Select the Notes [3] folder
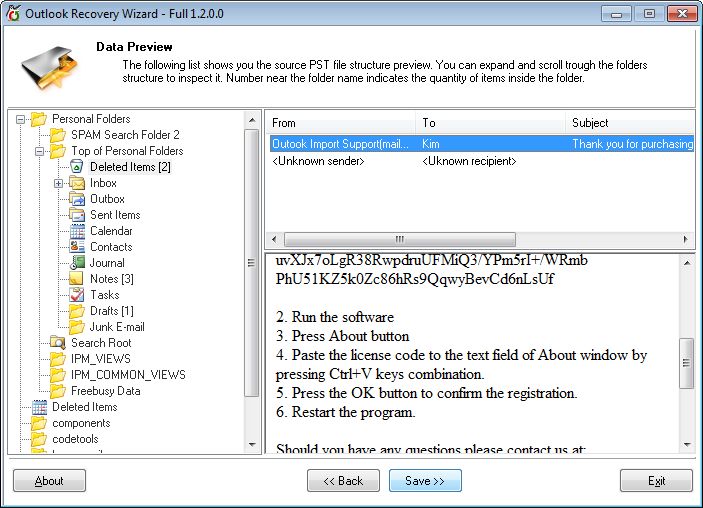 click(112, 279)
